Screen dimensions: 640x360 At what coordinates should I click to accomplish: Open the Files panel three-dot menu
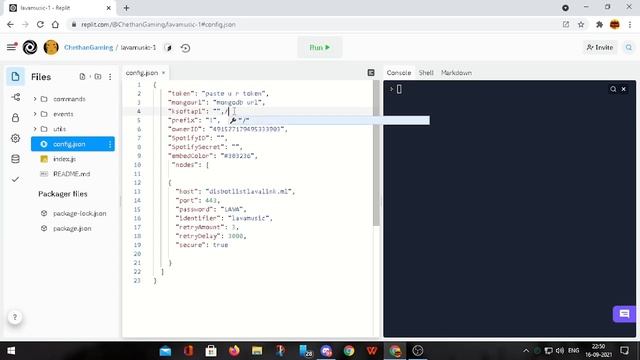point(110,77)
